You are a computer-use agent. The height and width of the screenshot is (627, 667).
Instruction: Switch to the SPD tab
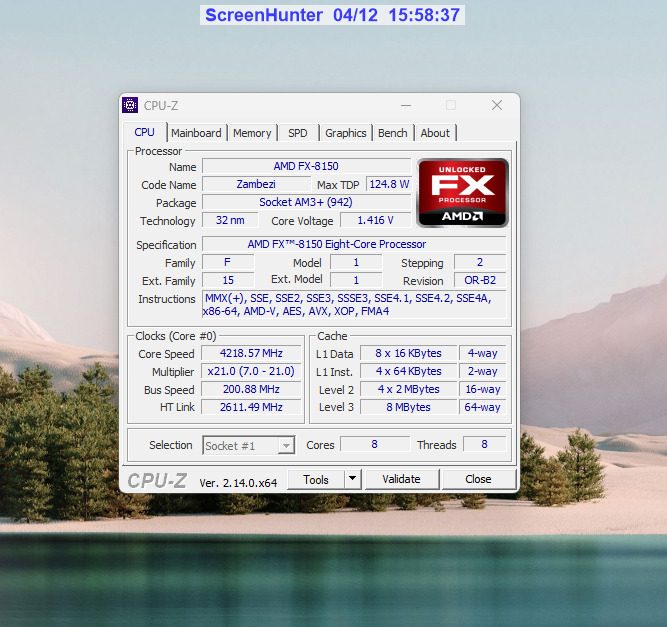(297, 133)
